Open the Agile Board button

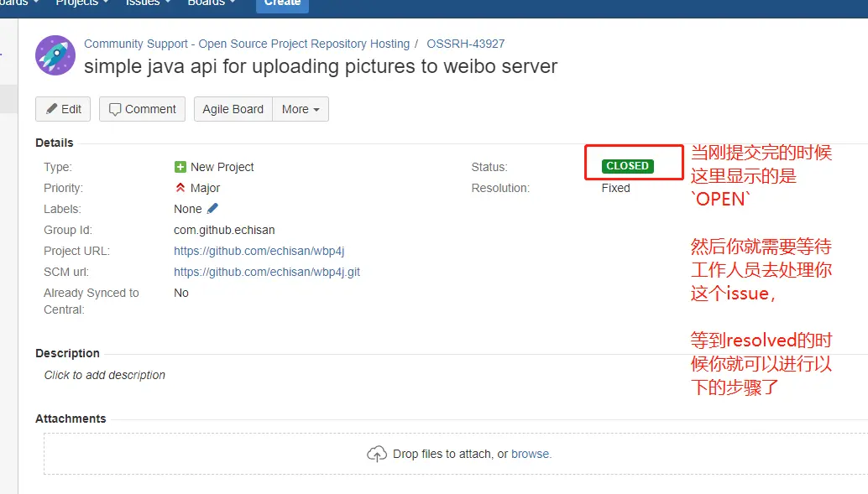233,109
